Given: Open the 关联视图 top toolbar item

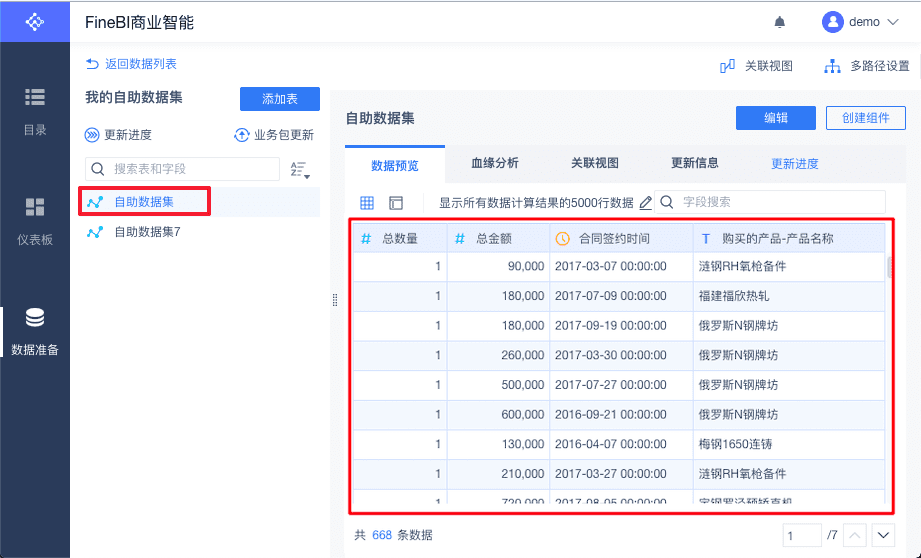Looking at the screenshot, I should (x=757, y=66).
